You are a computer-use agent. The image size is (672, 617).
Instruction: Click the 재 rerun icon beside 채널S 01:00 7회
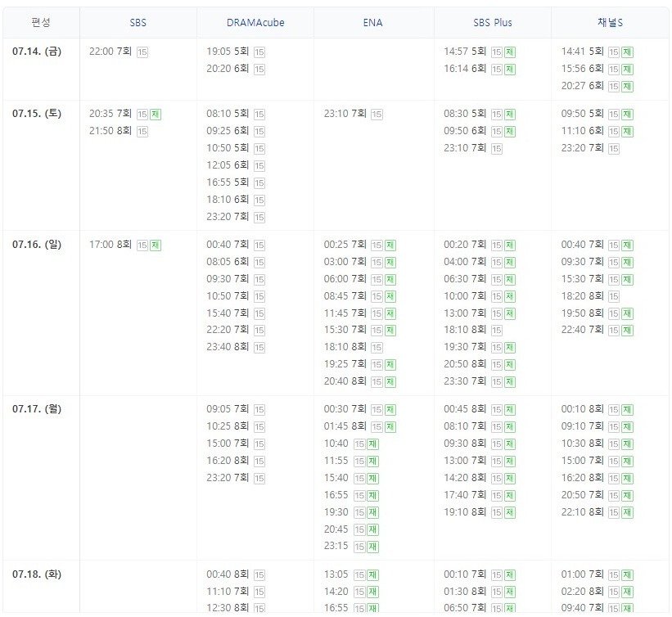click(x=628, y=575)
